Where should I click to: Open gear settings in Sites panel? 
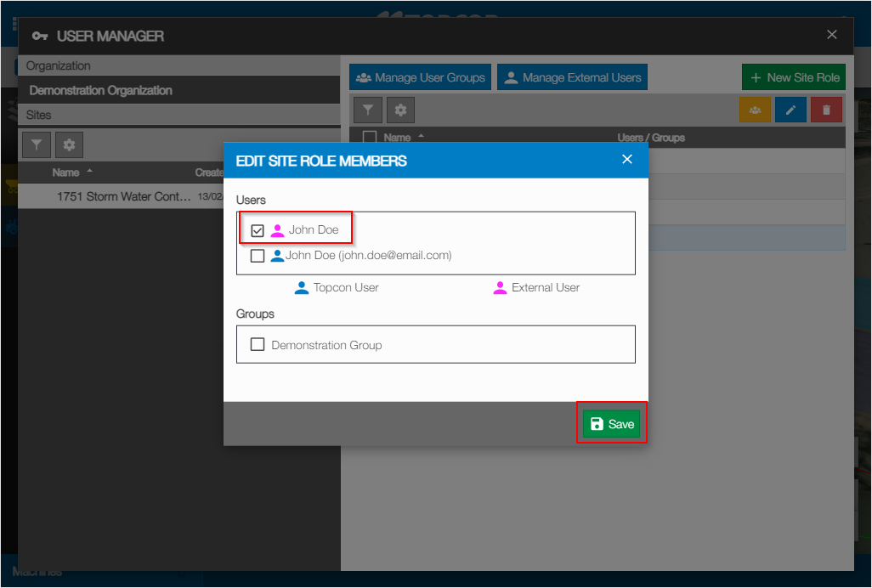click(x=69, y=145)
